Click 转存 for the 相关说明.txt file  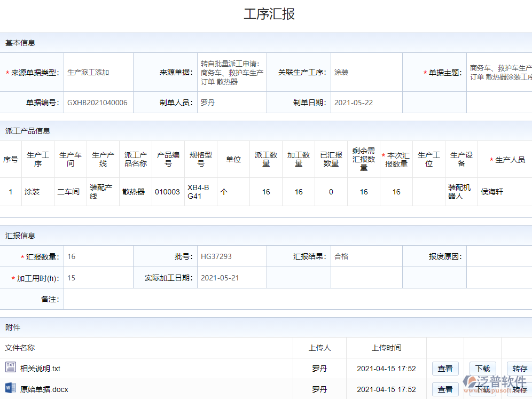(519, 369)
